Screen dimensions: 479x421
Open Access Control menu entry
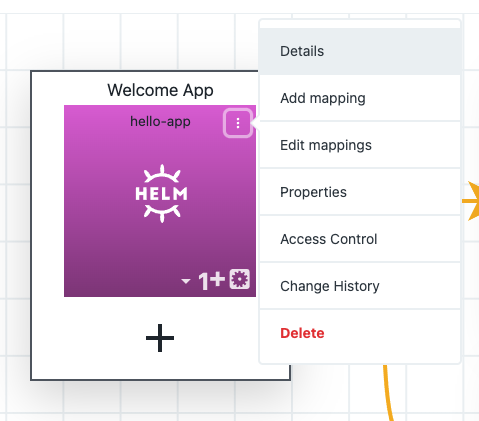tap(360, 239)
